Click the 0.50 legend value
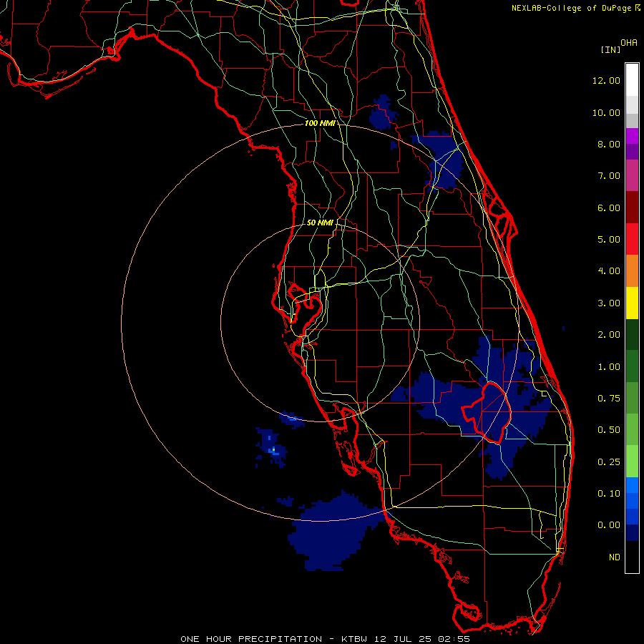This screenshot has height=644, width=644. click(x=609, y=430)
